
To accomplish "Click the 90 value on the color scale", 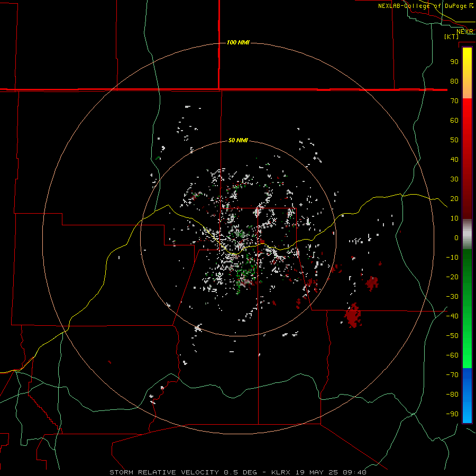I will click(454, 62).
